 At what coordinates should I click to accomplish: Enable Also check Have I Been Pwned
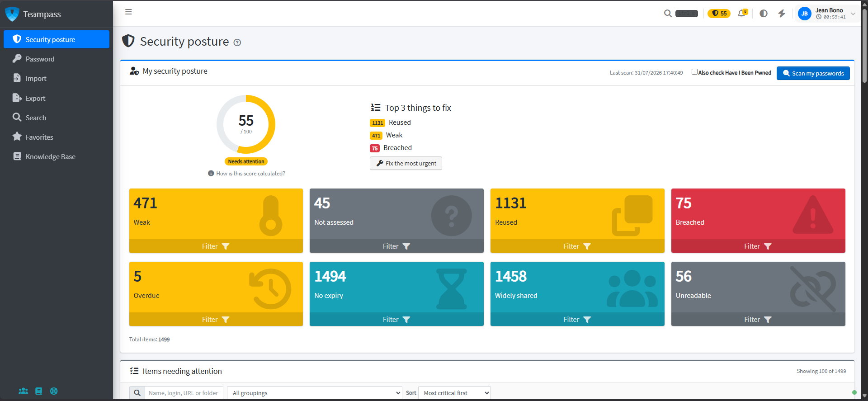[694, 72]
